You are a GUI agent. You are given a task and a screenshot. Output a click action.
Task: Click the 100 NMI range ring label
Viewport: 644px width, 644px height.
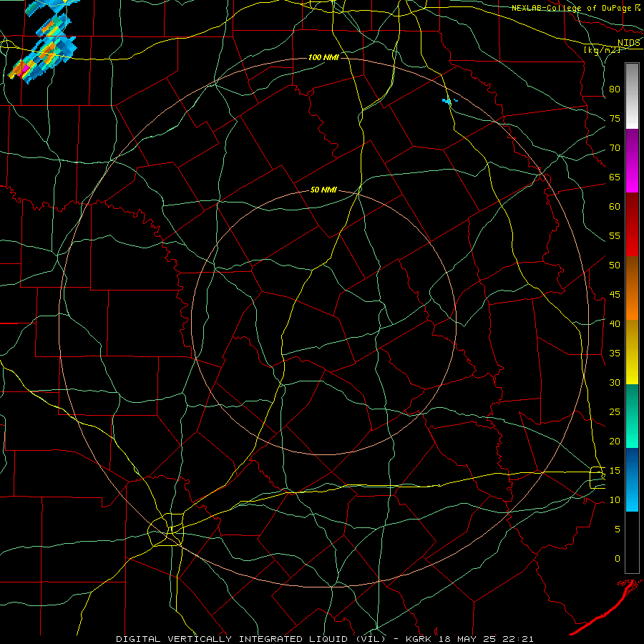(x=323, y=57)
